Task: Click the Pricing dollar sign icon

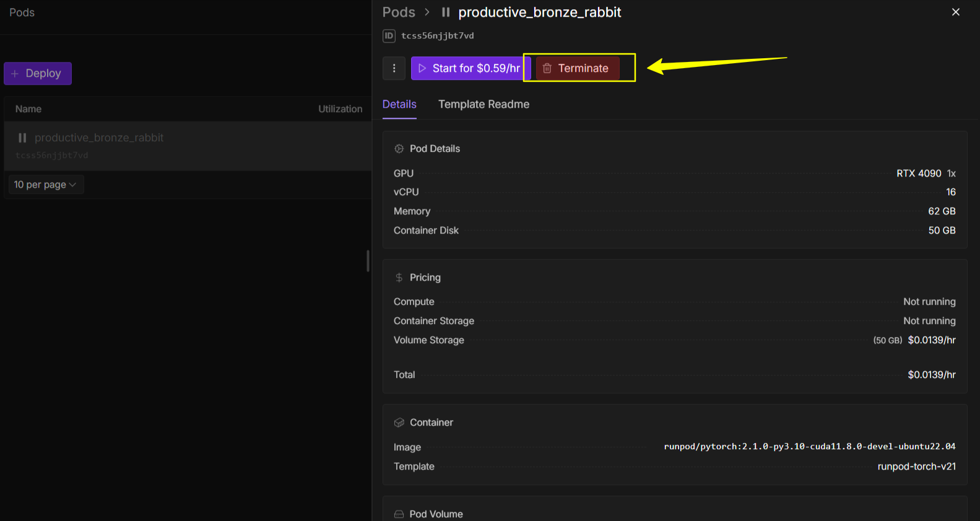Action: tap(399, 278)
